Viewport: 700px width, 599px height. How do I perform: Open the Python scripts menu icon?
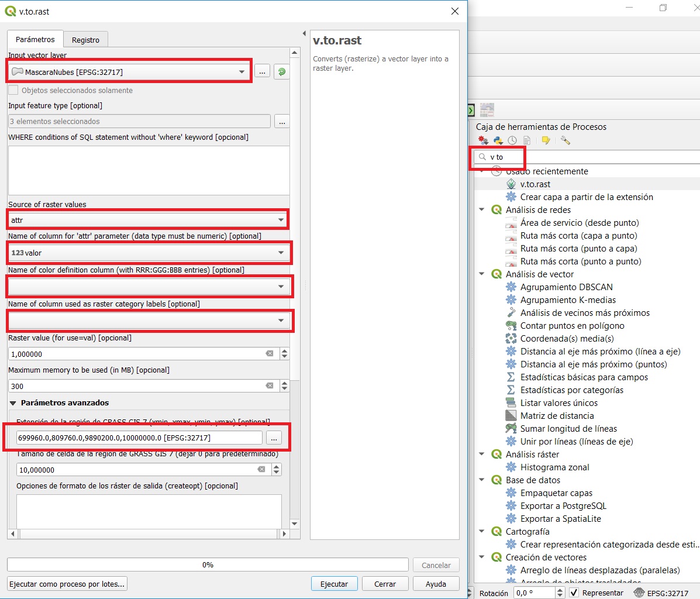(498, 140)
